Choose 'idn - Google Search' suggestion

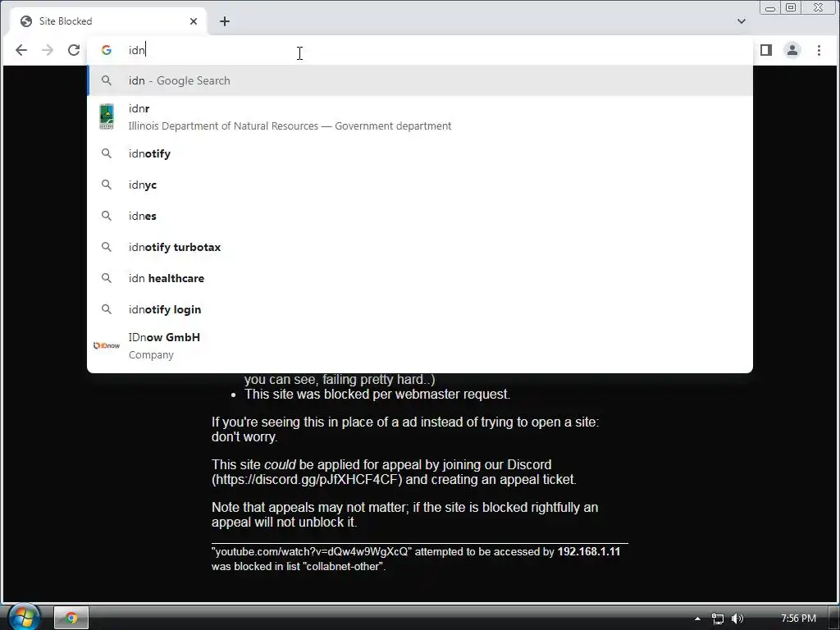pyautogui.click(x=420, y=80)
